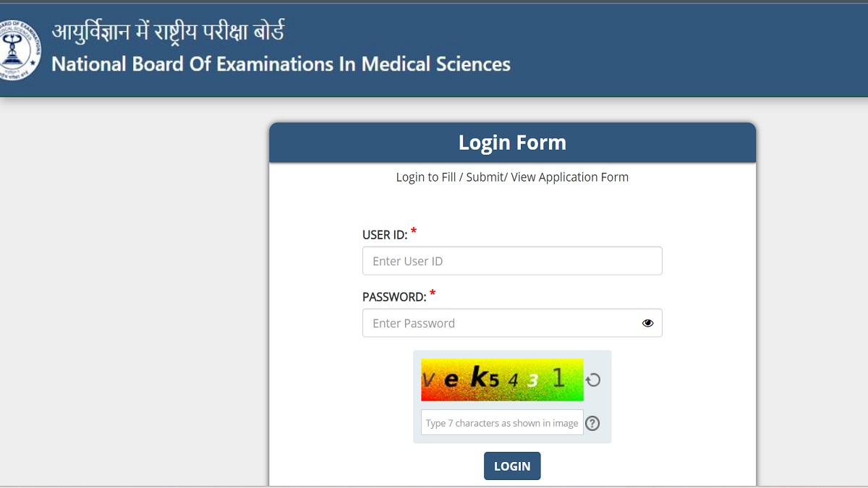
Task: Open captcha help question mark icon
Action: pos(592,423)
